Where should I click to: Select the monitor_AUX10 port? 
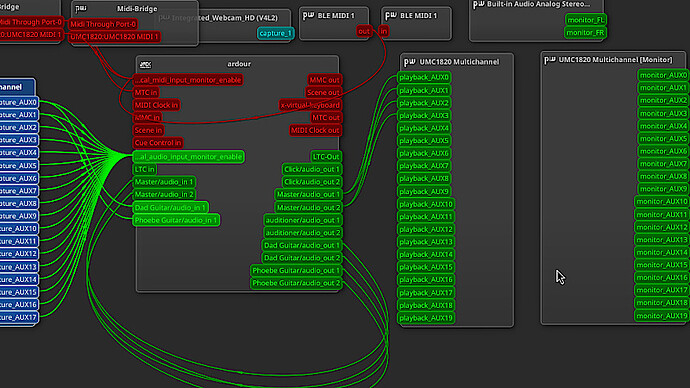[661, 201]
